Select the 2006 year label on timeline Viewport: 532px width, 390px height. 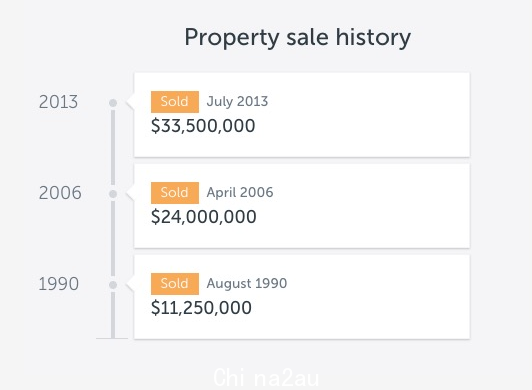[60, 193]
